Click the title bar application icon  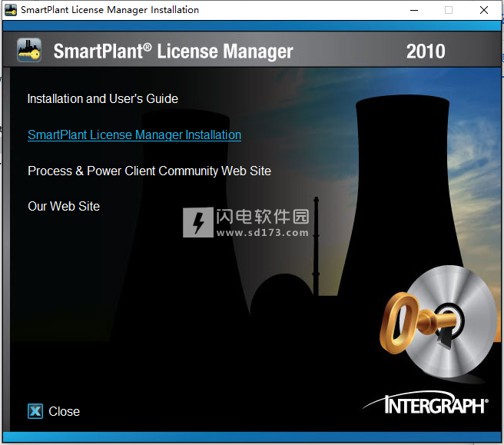[x=11, y=10]
